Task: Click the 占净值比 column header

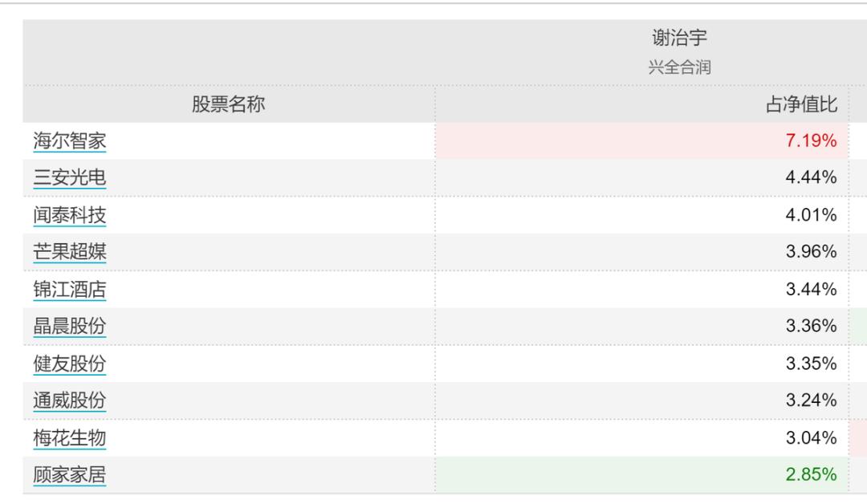Action: [801, 104]
